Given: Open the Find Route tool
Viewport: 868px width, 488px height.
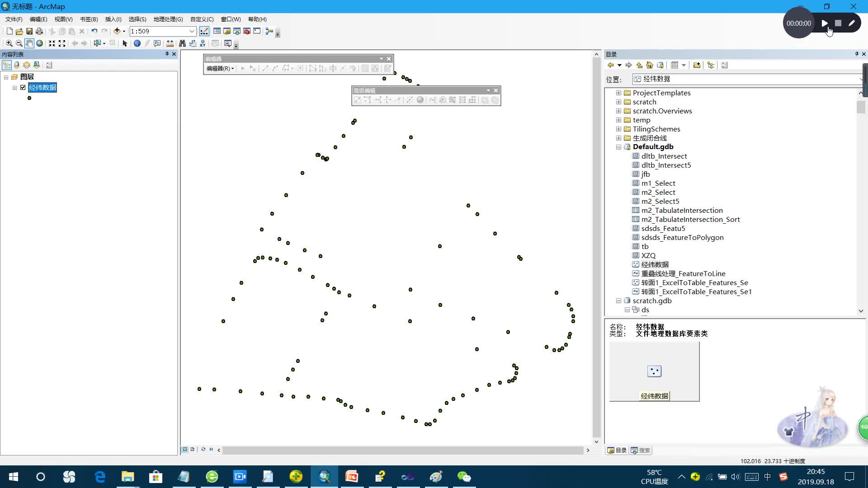Looking at the screenshot, I should [x=193, y=43].
